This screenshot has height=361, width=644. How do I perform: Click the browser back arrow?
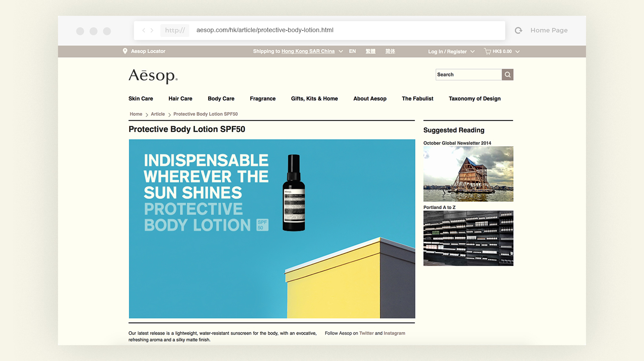click(x=144, y=30)
